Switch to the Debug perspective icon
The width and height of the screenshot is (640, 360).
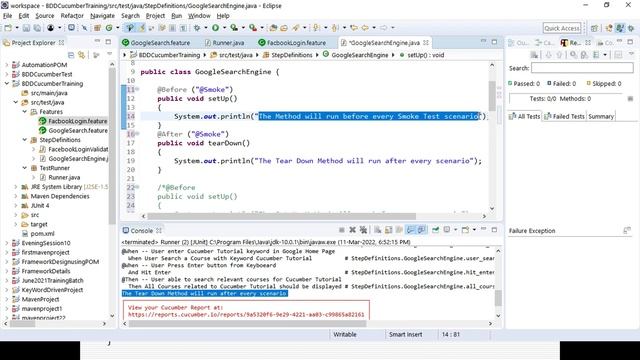coord(631,28)
